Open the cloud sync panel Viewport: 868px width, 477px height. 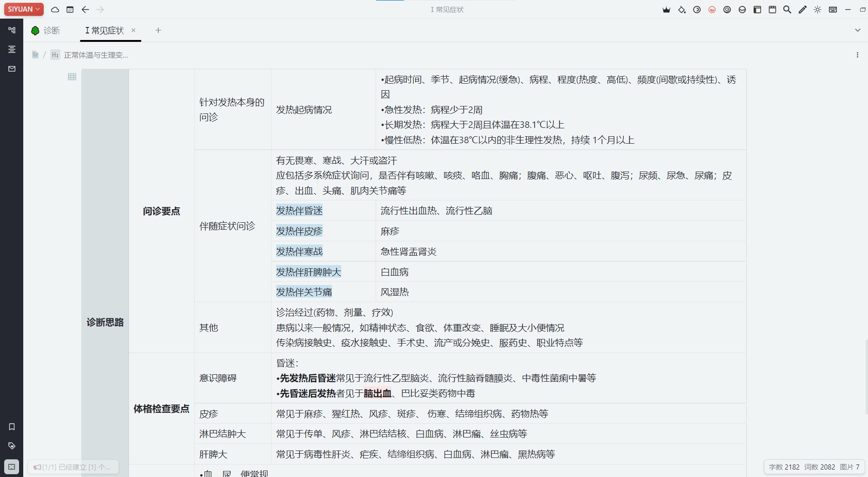54,9
